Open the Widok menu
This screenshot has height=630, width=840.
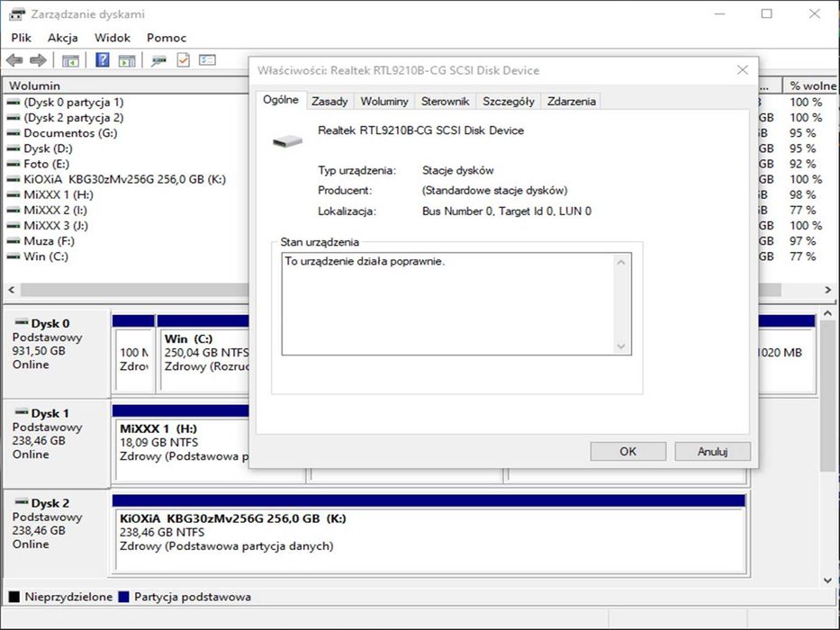pyautogui.click(x=113, y=38)
